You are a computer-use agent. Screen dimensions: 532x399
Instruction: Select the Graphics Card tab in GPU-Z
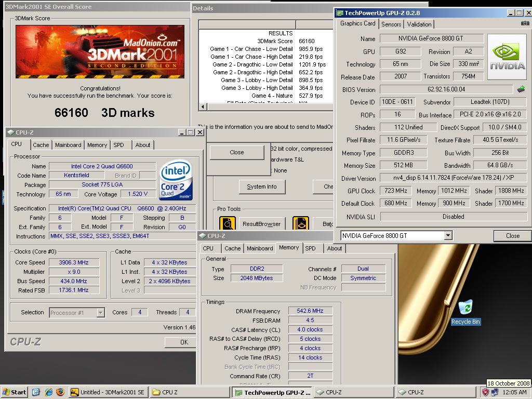point(357,23)
